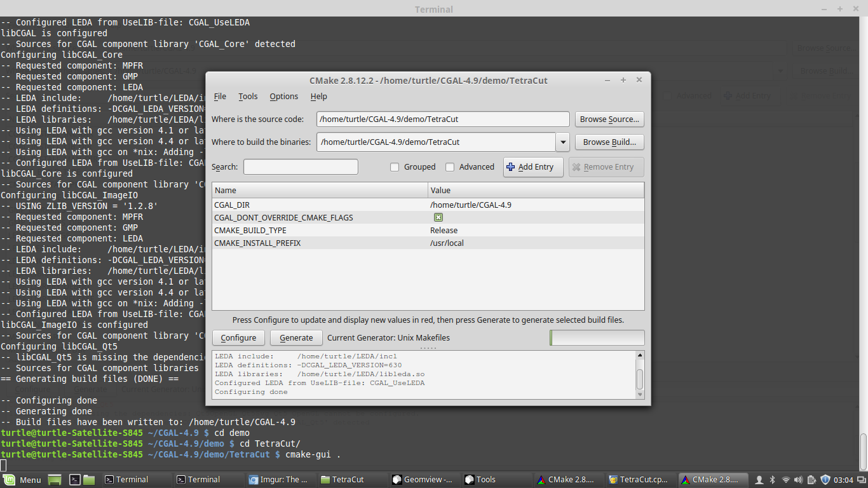This screenshot has width=868, height=488.
Task: Click the 03:04 clock on the panel
Action: point(844,480)
